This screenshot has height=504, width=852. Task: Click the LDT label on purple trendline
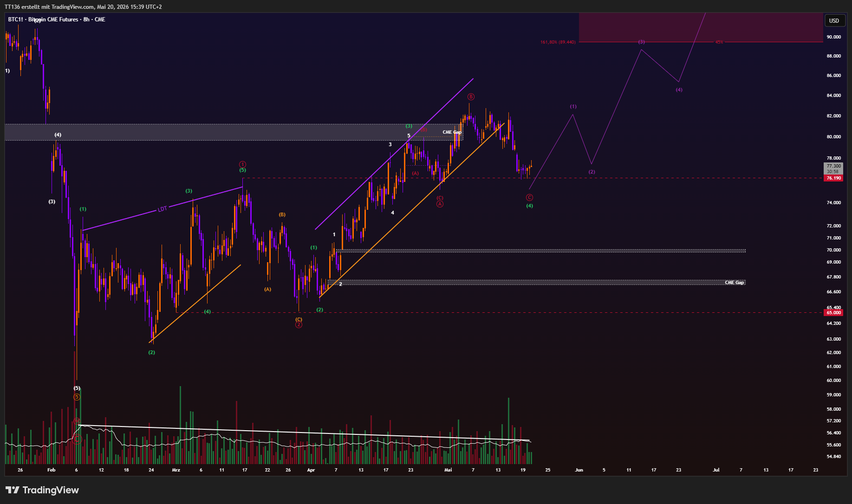click(162, 209)
